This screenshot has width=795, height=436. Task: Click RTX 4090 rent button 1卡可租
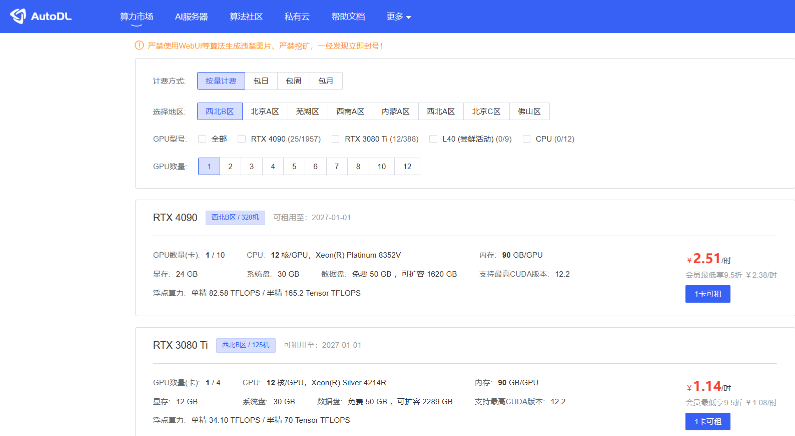(x=707, y=294)
